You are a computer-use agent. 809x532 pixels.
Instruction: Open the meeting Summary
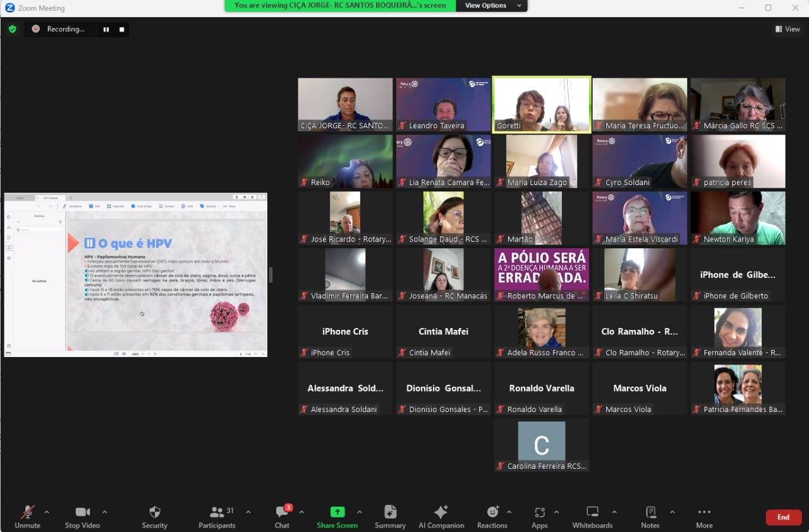390,512
